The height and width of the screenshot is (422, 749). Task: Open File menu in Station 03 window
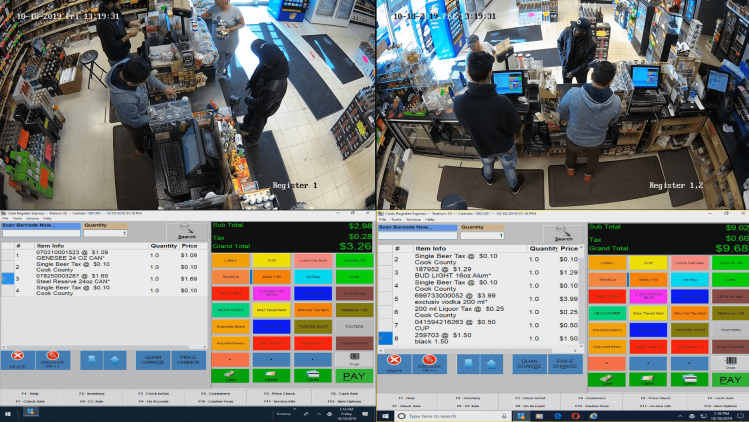[x=382, y=219]
